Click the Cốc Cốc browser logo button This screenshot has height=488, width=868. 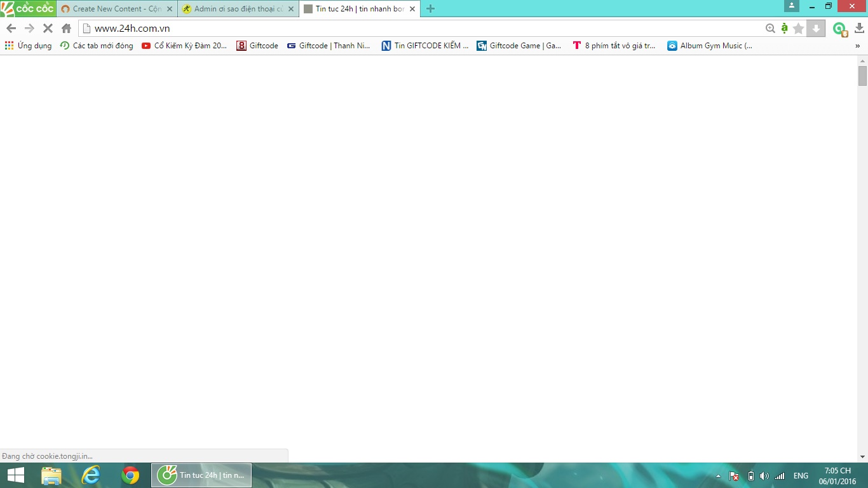(27, 9)
